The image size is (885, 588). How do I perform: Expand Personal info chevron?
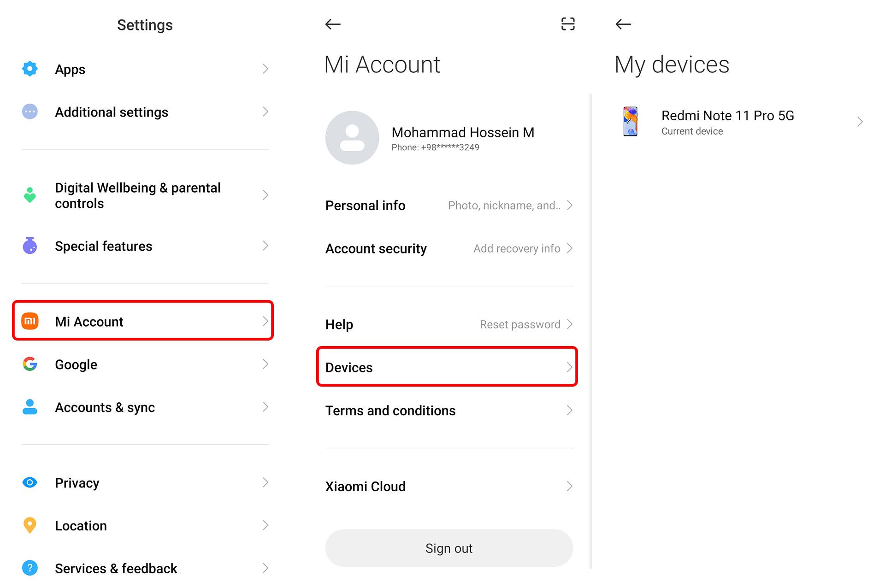click(x=570, y=205)
